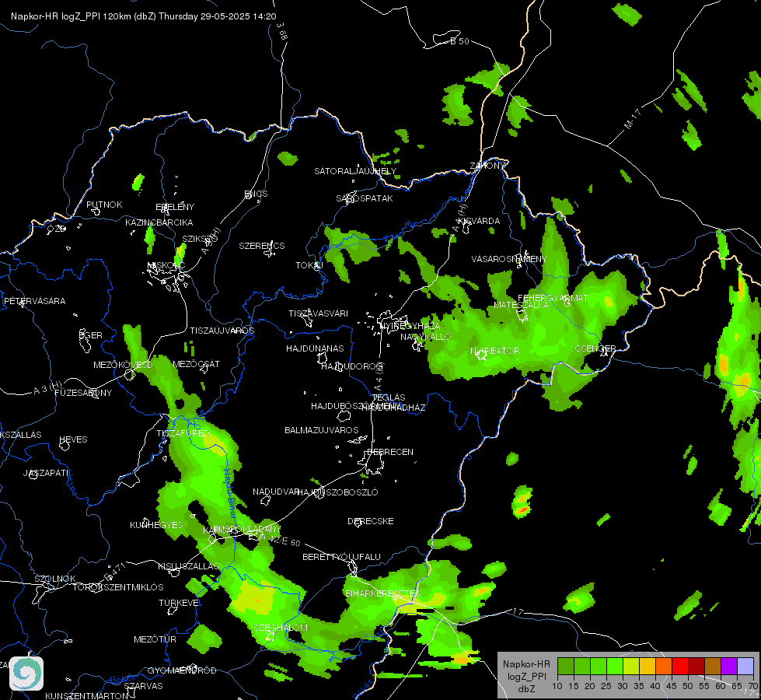Click the MEZOKOVESD town label
Image resolution: width=761 pixels, height=700 pixels.
[x=123, y=365]
